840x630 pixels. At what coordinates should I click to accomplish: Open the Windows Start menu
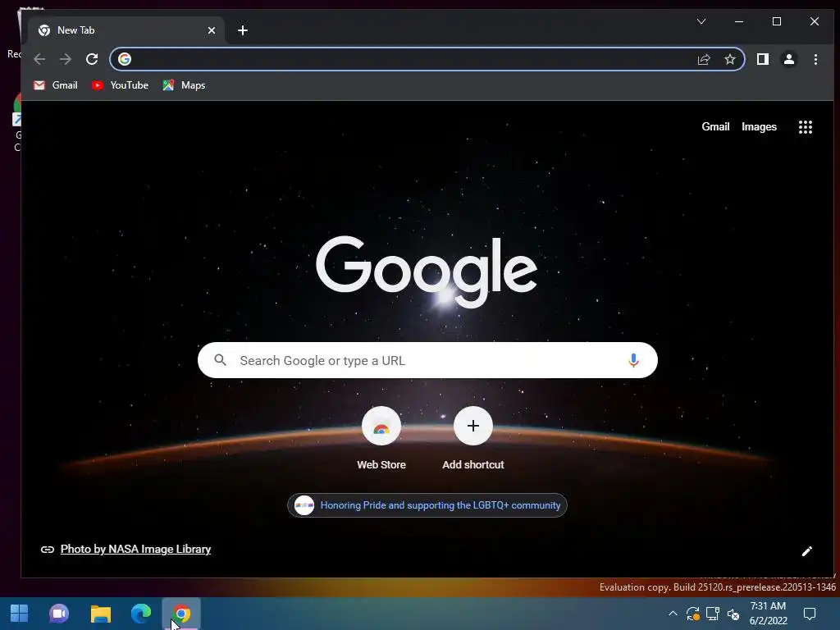[x=20, y=614]
